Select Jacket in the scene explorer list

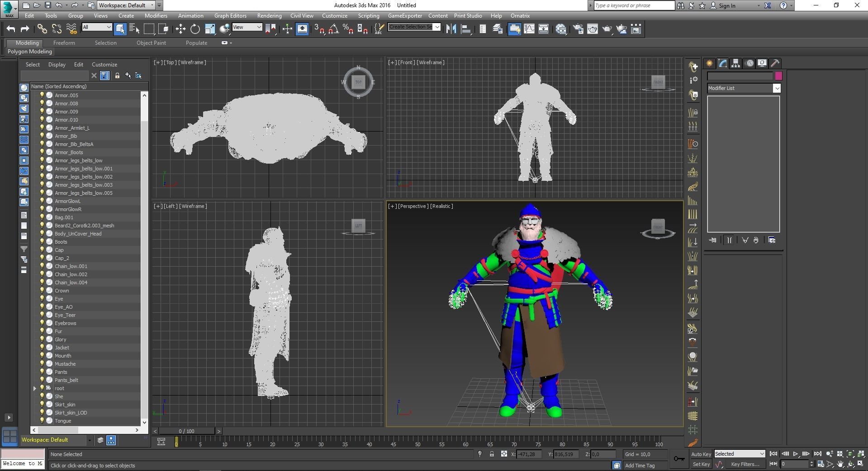click(62, 348)
